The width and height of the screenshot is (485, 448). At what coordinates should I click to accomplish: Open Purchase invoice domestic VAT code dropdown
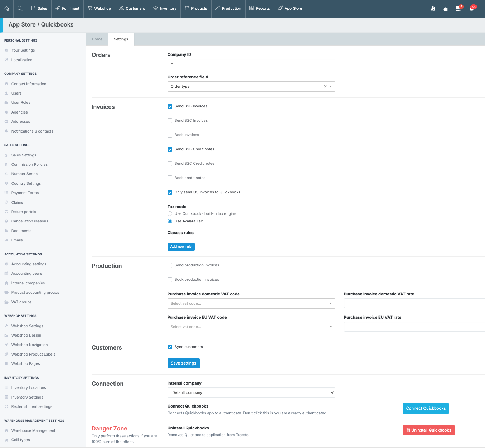point(251,303)
